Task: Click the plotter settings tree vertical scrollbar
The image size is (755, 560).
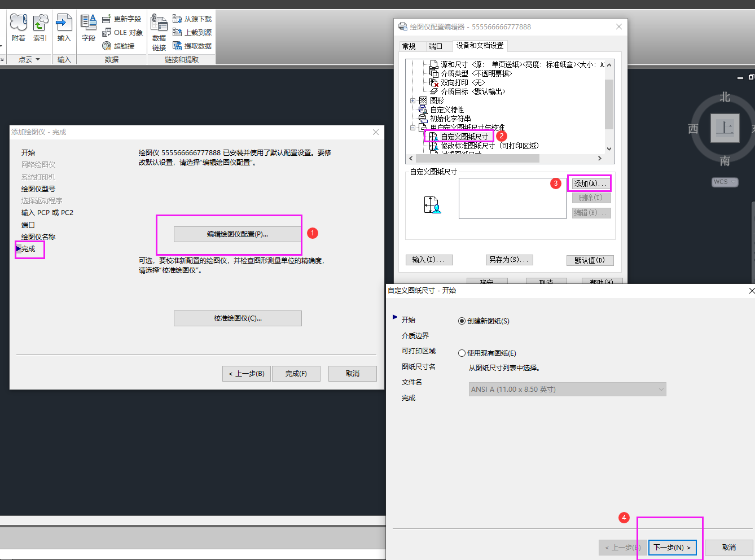Action: 609,106
